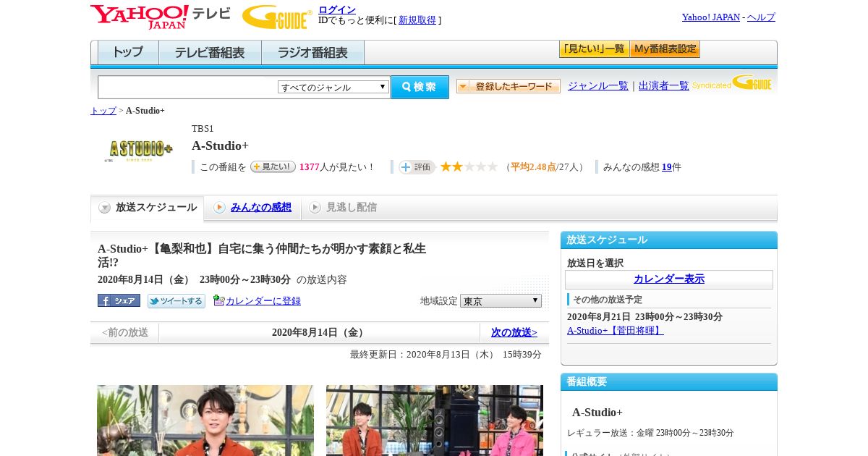868x456 pixels.
Task: Click the TBS1 channel label
Action: click(x=203, y=129)
